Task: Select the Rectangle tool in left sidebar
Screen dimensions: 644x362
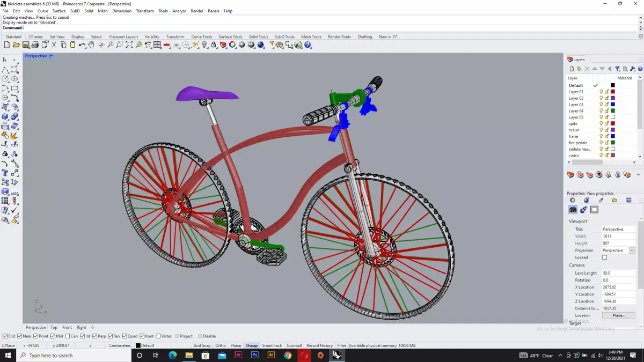Action: coord(14,88)
